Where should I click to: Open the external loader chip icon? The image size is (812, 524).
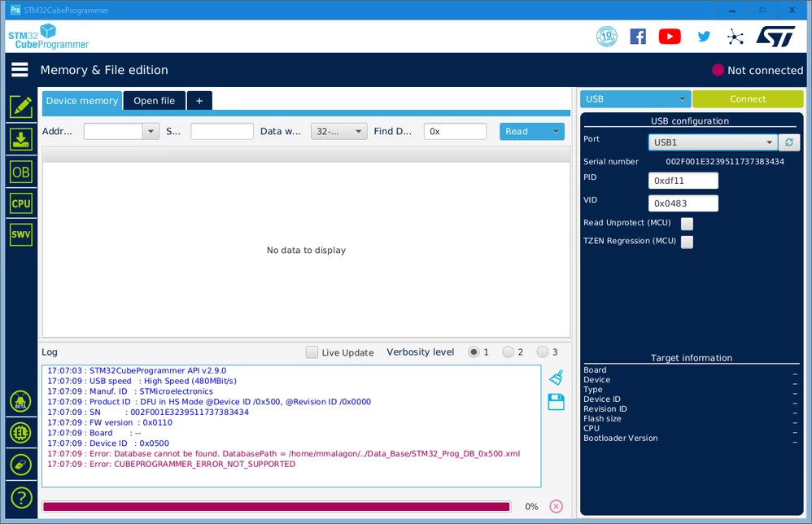20,433
